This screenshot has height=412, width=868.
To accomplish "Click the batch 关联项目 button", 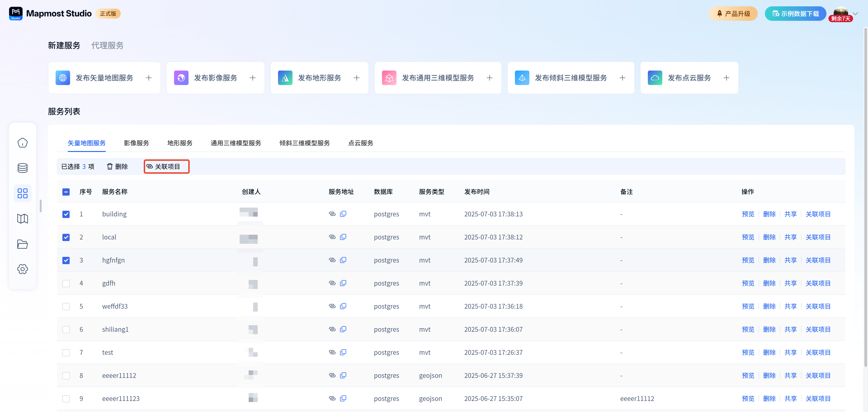I will (166, 167).
